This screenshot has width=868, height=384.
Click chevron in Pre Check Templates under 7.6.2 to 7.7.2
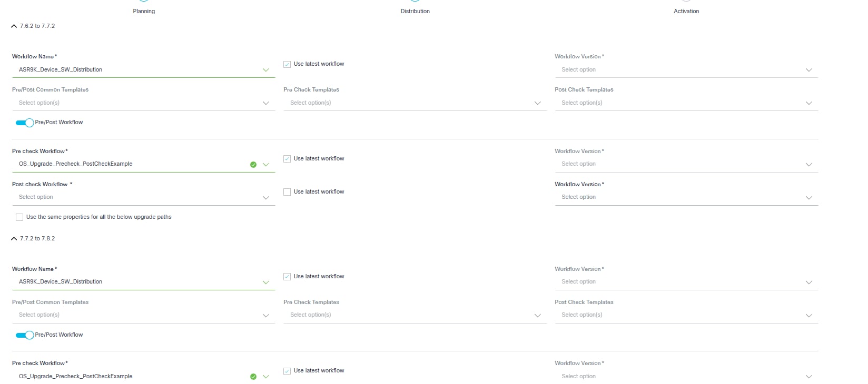537,103
